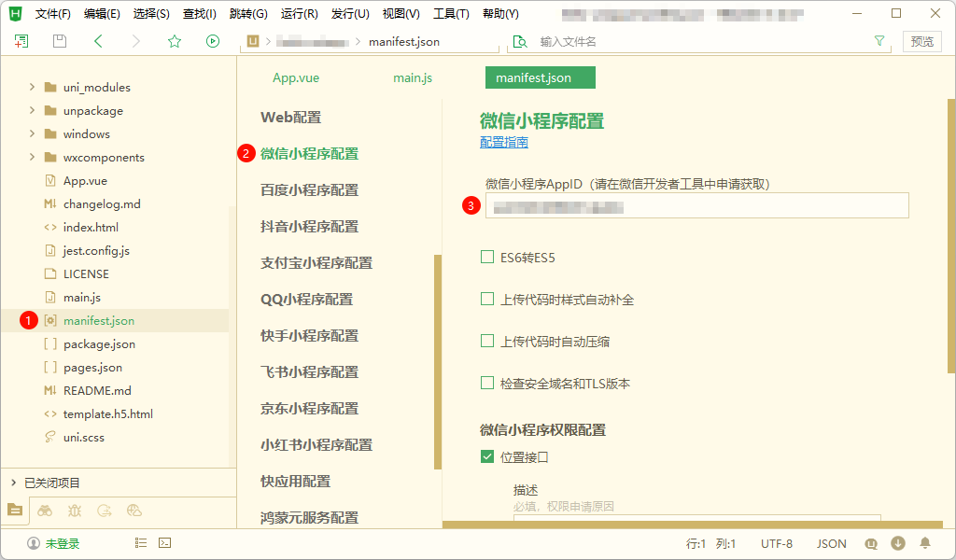Uncheck the 位置接口 checkbox
The width and height of the screenshot is (956, 560).
coord(487,457)
